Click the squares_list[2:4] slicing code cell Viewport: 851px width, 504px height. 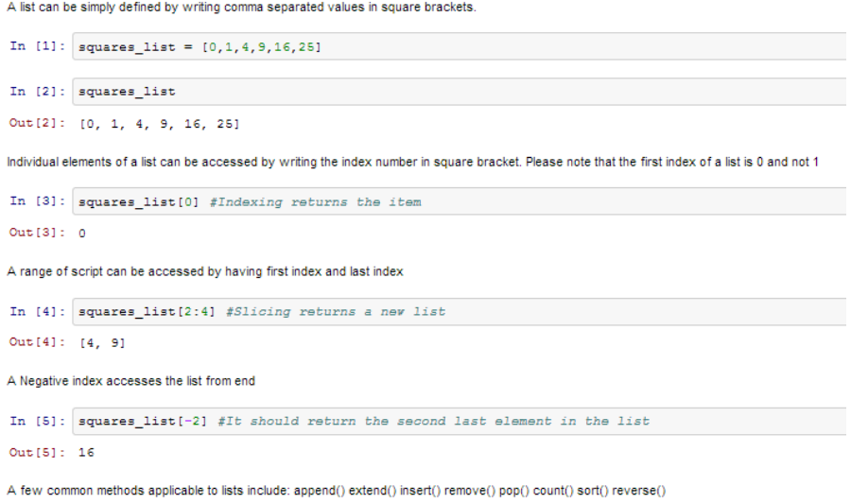point(460,311)
